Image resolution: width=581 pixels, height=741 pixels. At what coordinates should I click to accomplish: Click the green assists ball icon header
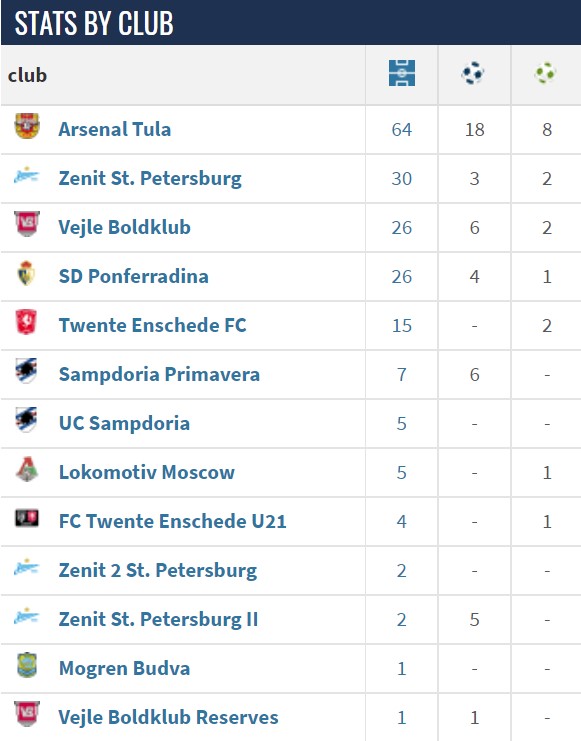click(x=545, y=73)
